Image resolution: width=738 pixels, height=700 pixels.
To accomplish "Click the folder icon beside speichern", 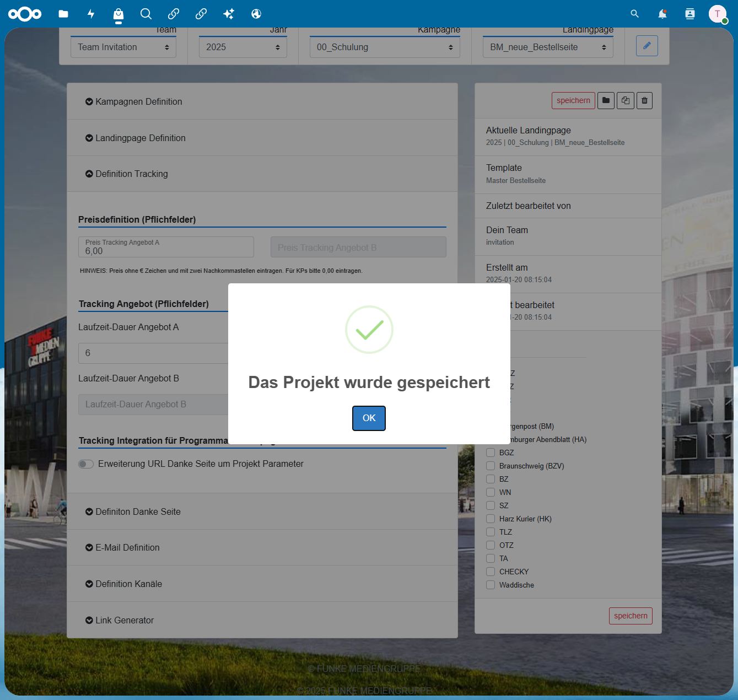I will (x=606, y=100).
